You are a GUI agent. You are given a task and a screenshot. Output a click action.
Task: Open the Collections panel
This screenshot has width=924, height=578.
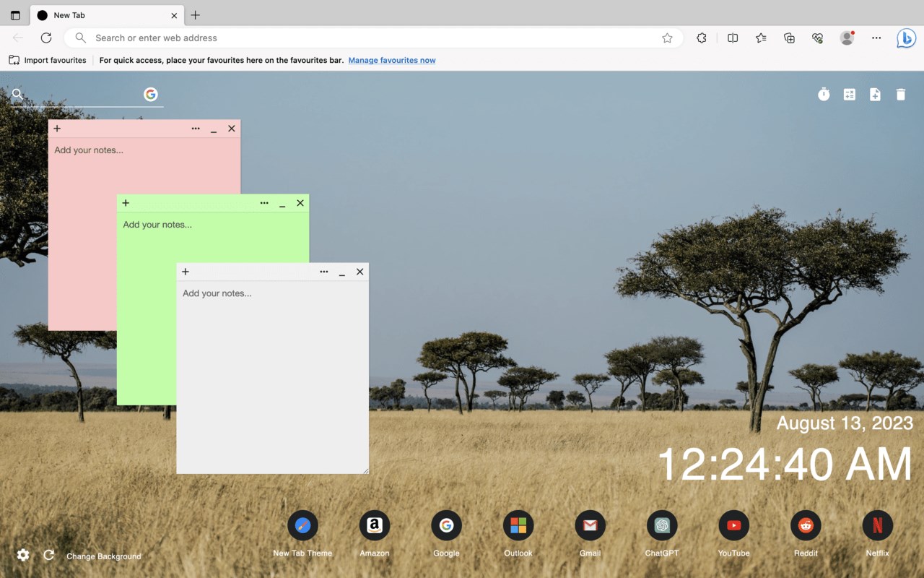coord(789,38)
